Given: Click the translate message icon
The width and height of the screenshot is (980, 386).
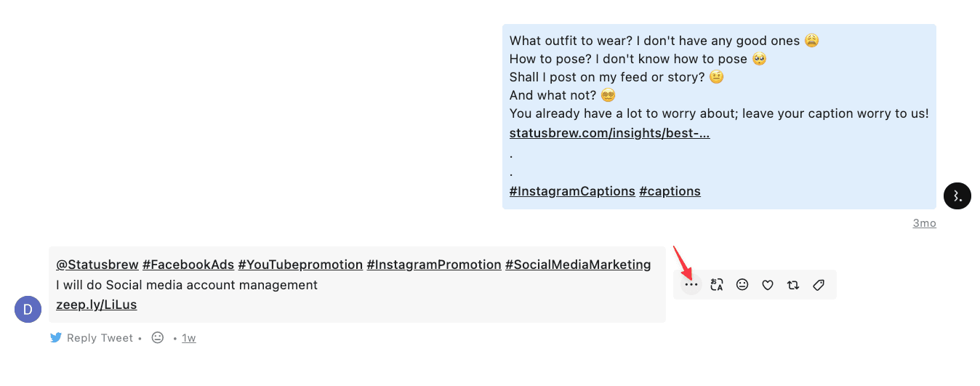Looking at the screenshot, I should [717, 285].
